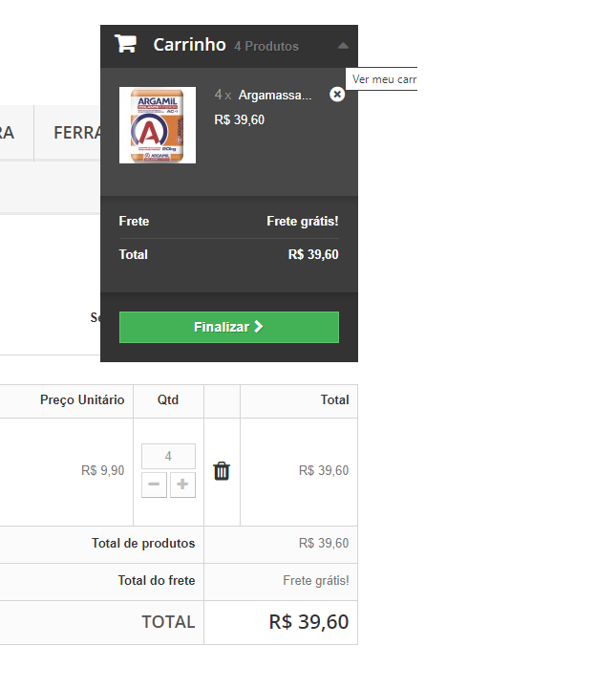Click the R$ 39,60 total in cart dropdown
Screen dimensions: 616x689
pos(313,254)
